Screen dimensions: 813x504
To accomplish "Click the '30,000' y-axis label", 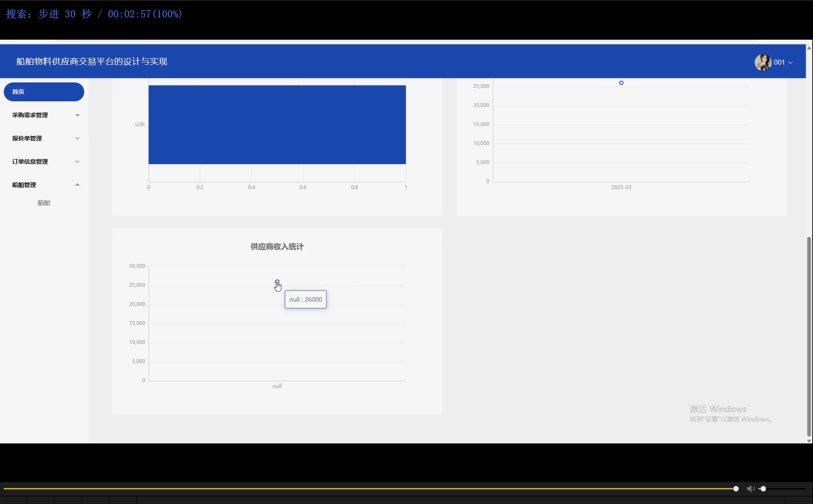I will [x=137, y=266].
